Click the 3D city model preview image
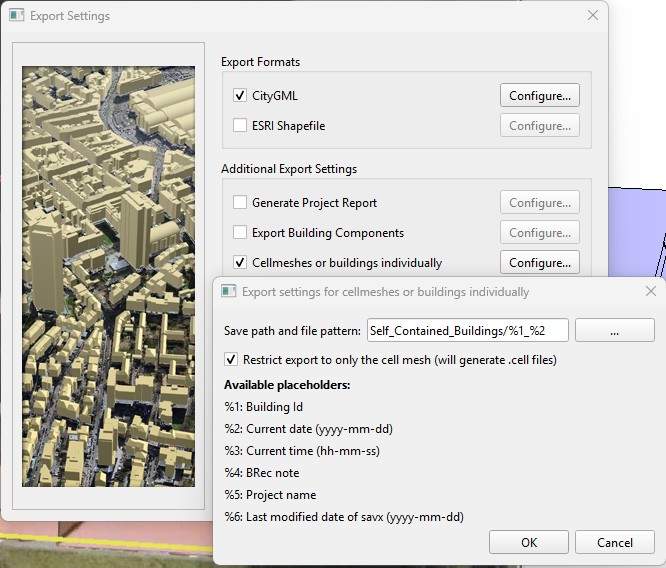Viewport: 666px width, 568px height. tap(109, 276)
